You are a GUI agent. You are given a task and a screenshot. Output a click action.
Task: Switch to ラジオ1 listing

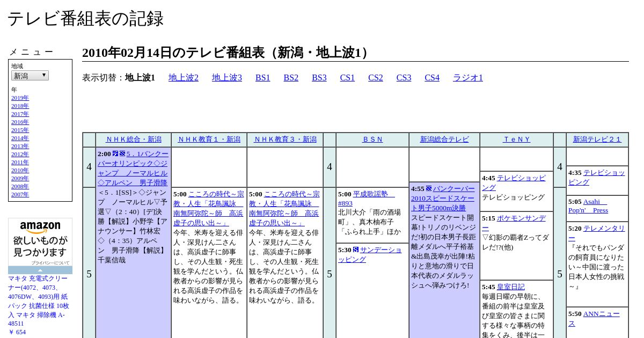click(468, 78)
